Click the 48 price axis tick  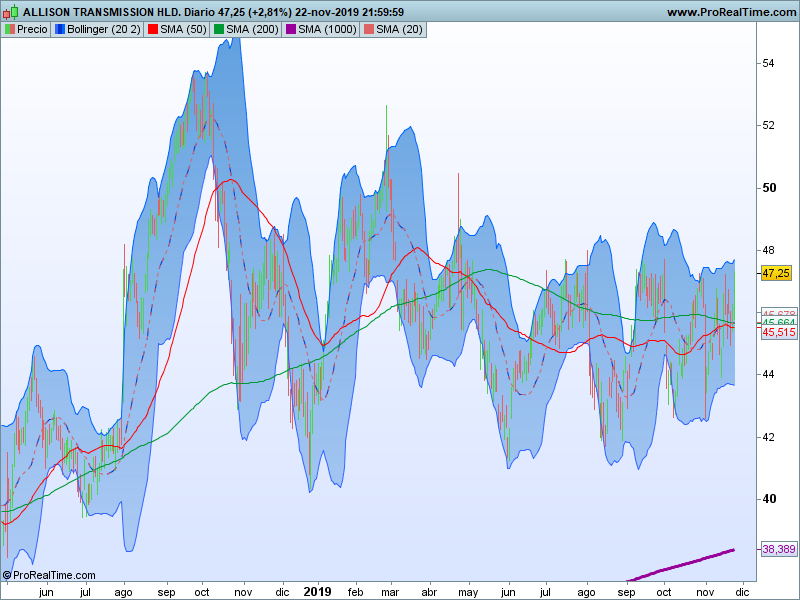click(768, 250)
